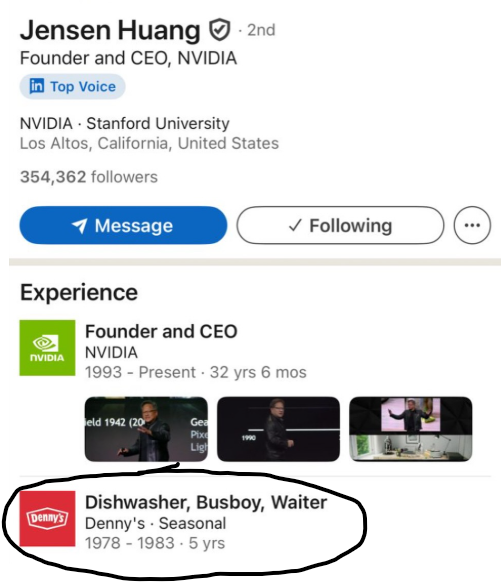Click the 1993 – Present duration text
501x582 pixels.
(196, 372)
